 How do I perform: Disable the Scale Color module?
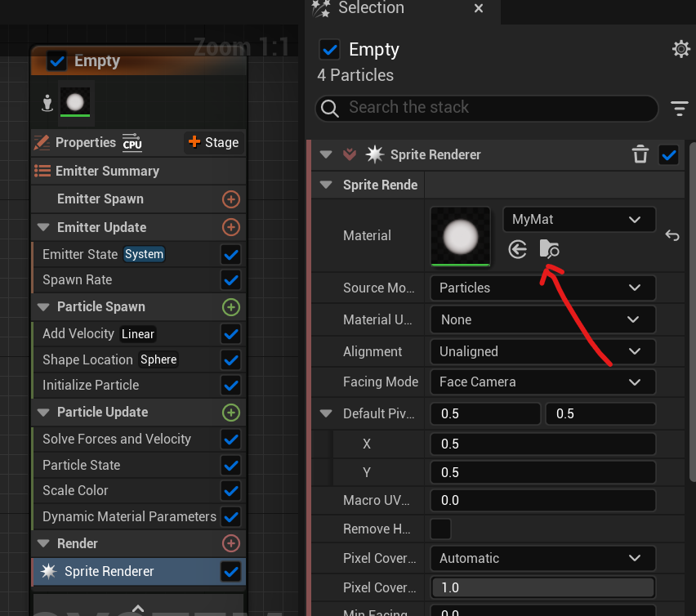(231, 491)
